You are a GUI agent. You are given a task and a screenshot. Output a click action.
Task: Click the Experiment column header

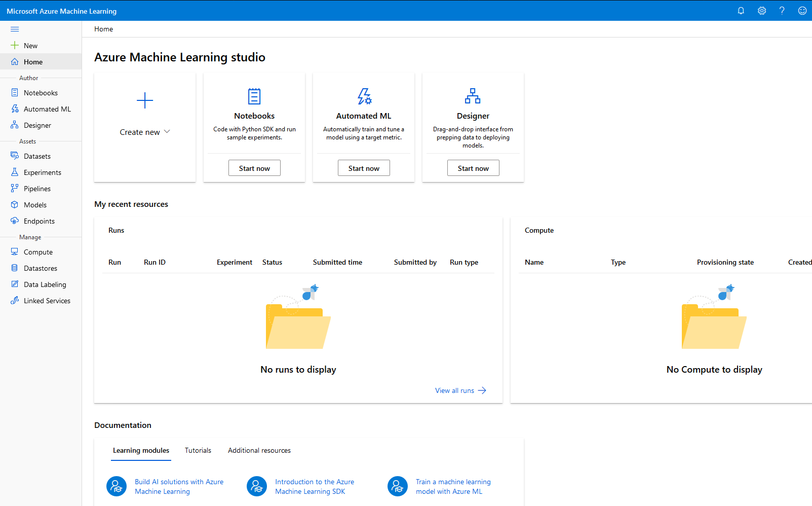[234, 262]
